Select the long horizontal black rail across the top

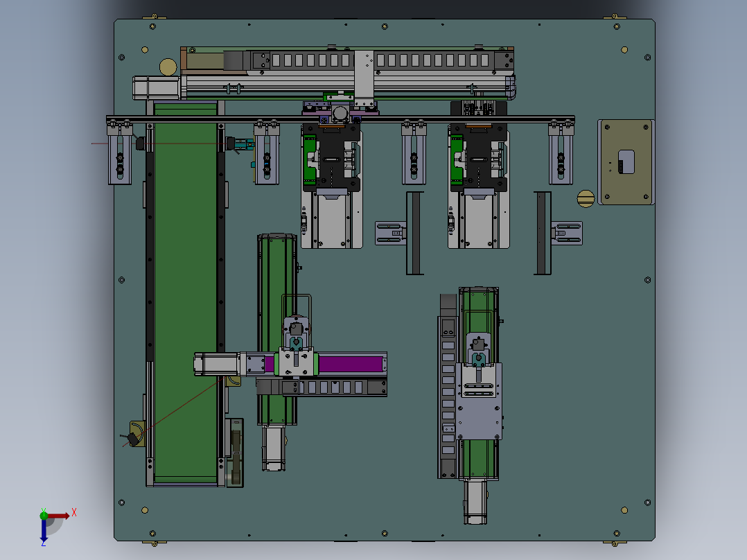340,119
